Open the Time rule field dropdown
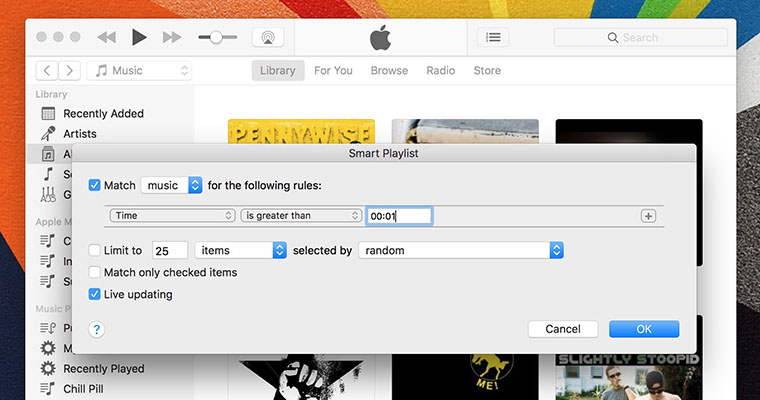 point(173,215)
